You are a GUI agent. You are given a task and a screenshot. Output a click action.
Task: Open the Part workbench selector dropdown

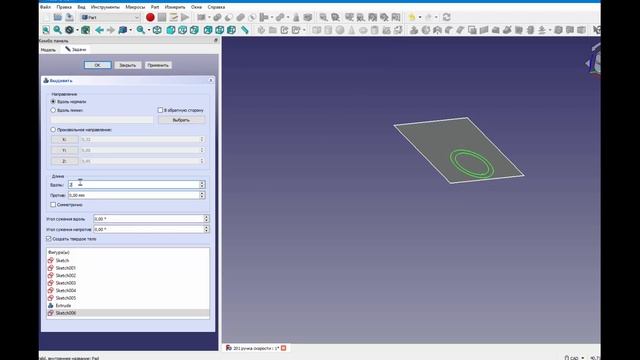[110, 17]
